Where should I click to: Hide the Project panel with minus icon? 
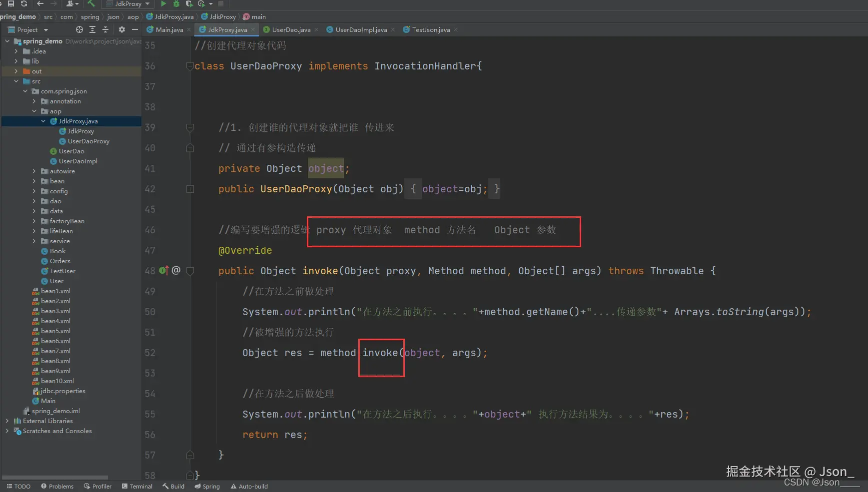pyautogui.click(x=134, y=29)
